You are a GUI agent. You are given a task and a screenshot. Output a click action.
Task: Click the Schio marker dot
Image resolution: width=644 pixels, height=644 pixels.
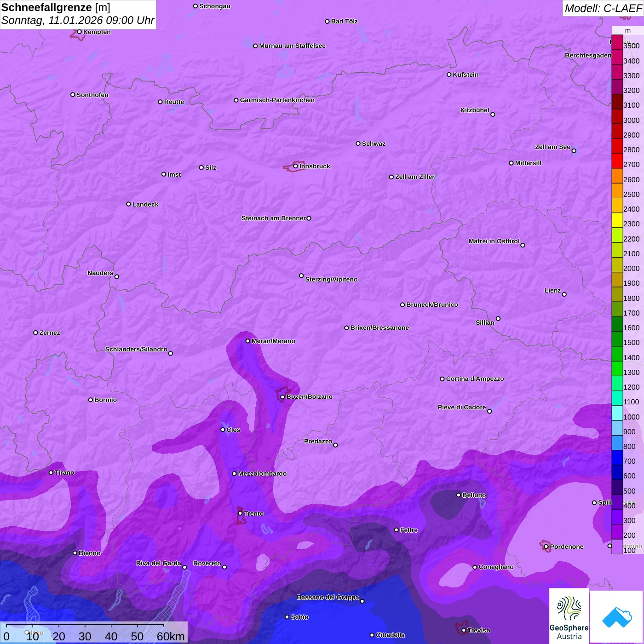coord(287,617)
